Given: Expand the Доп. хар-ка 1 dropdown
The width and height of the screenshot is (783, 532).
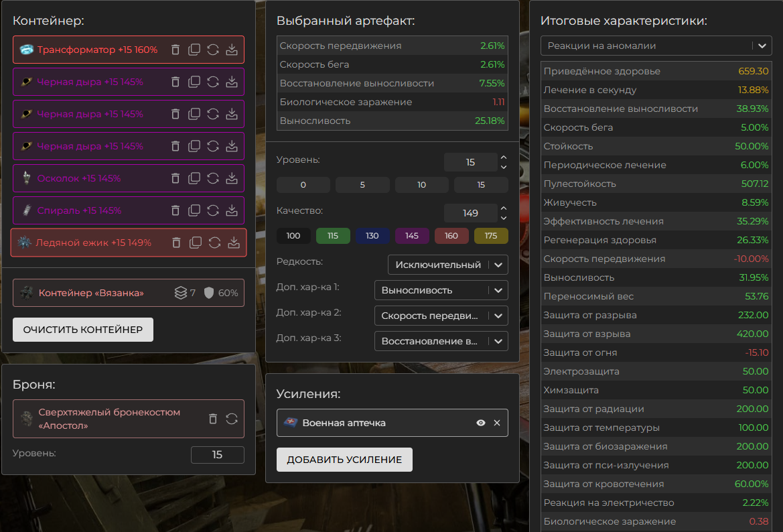Looking at the screenshot, I should tap(441, 290).
